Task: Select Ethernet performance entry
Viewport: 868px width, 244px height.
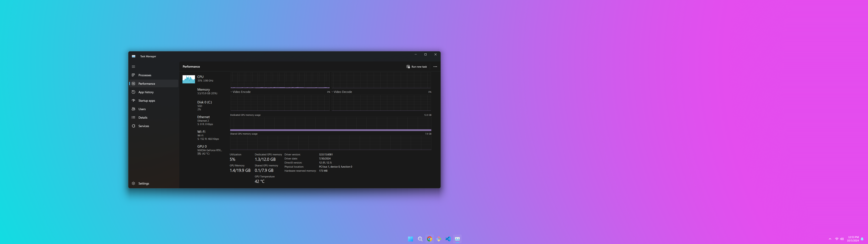Action: coord(203,120)
